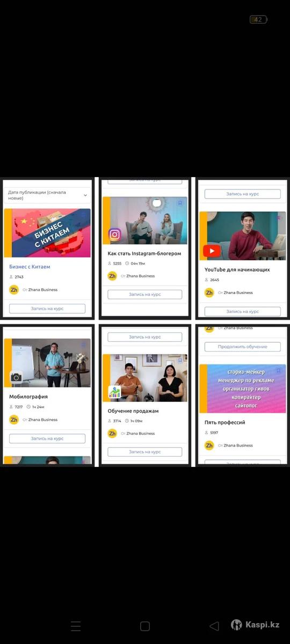Bookmark the Instagram-блогером course
This screenshot has height=644, width=290.
pos(180,203)
